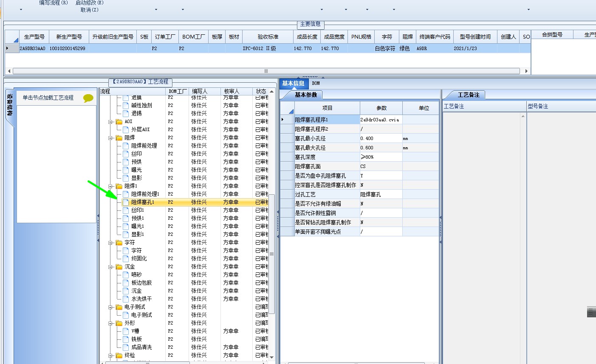
Task: Click the 取消(Z) toolbar command
Action: [90, 10]
